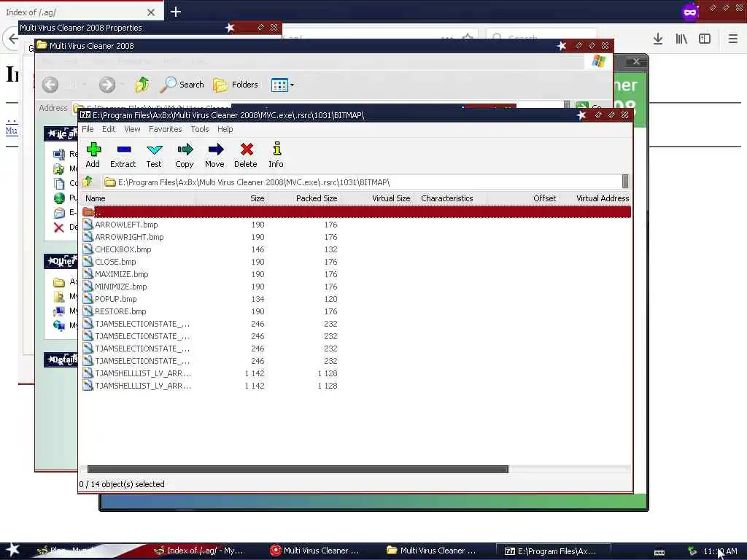Open Firefox downloads panel
This screenshot has width=747, height=560.
point(658,39)
